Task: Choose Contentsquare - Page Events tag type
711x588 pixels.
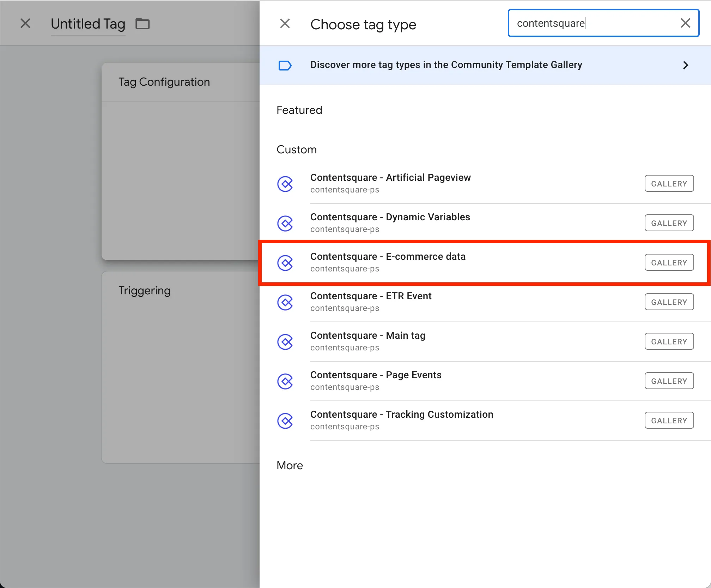Action: 376,375
